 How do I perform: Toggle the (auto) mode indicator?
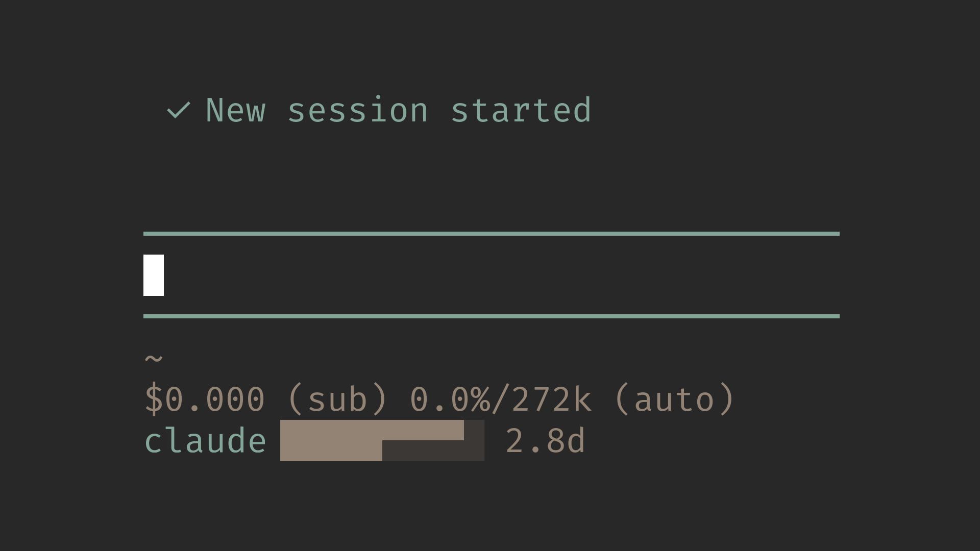(x=674, y=399)
